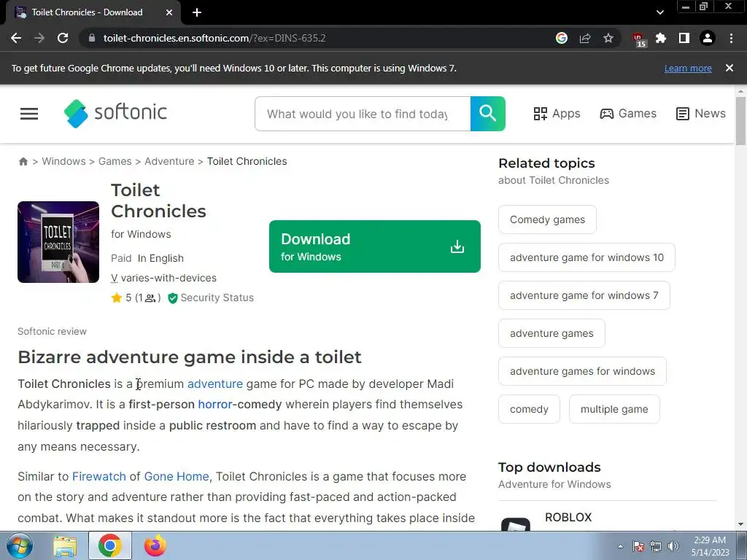This screenshot has width=747, height=560.
Task: Open Chrome's three-dot menu
Action: tap(731, 38)
